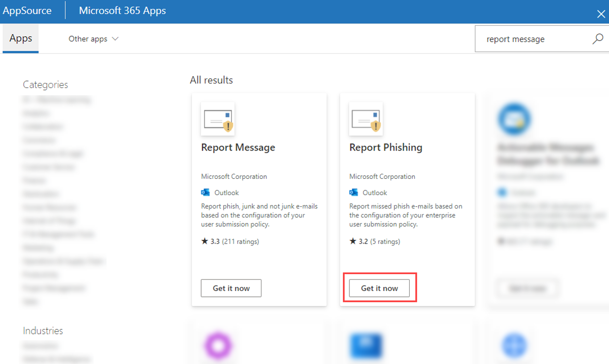Open the Report Message app icon
The height and width of the screenshot is (364, 609).
[218, 119]
